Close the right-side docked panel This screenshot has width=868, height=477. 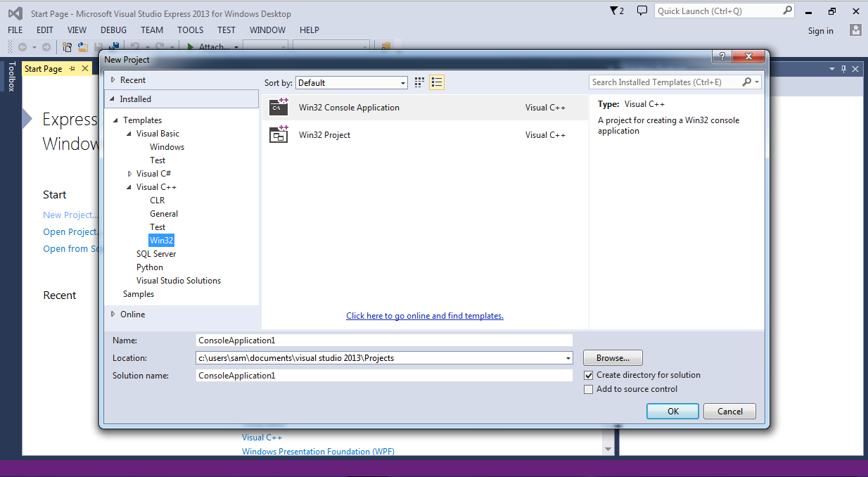[856, 69]
